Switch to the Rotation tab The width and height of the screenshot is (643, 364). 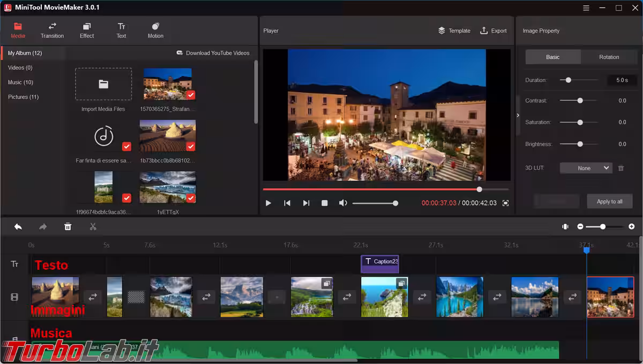click(x=609, y=57)
